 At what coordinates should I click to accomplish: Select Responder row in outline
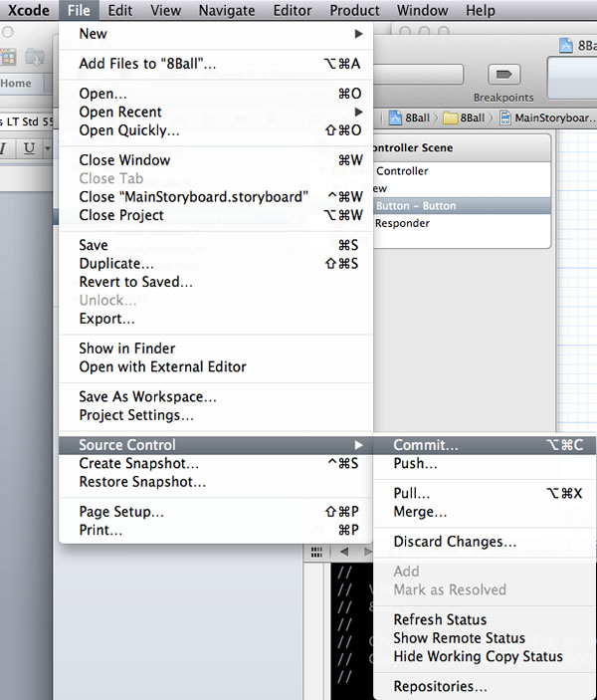[x=462, y=223]
